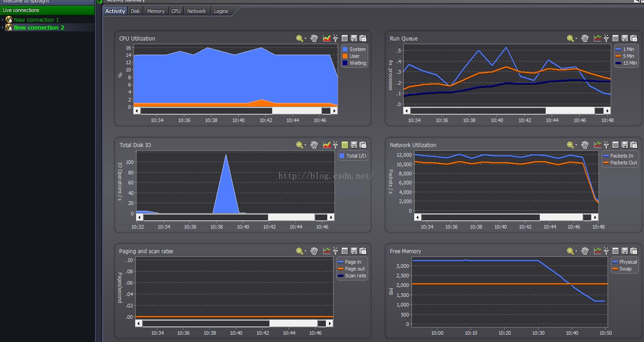Open zoom options arrow in Paging and scan rates
Viewport: 644px width, 342px height.
pyautogui.click(x=306, y=252)
